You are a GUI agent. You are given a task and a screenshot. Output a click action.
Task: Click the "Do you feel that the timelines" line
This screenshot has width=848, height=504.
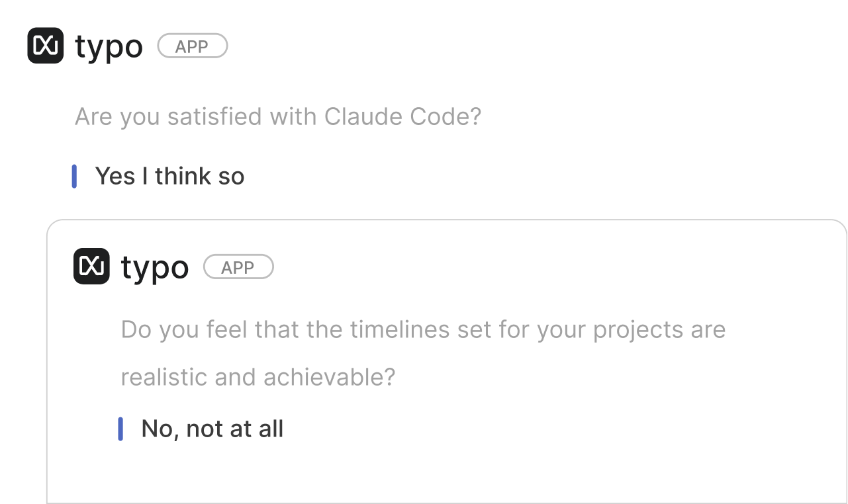423,329
